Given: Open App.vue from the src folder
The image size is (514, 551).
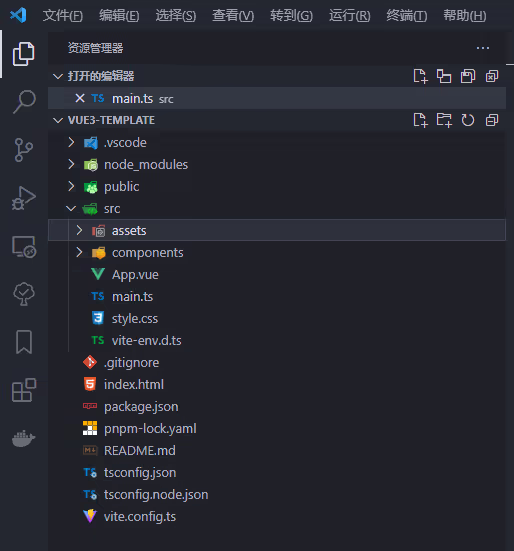Looking at the screenshot, I should (135, 274).
